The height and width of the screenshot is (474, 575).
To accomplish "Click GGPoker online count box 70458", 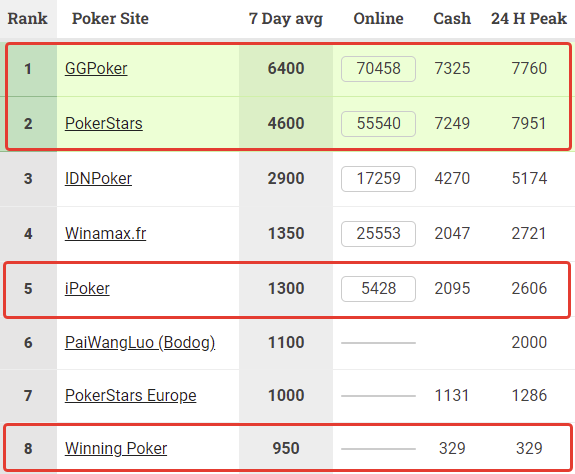I will (378, 69).
